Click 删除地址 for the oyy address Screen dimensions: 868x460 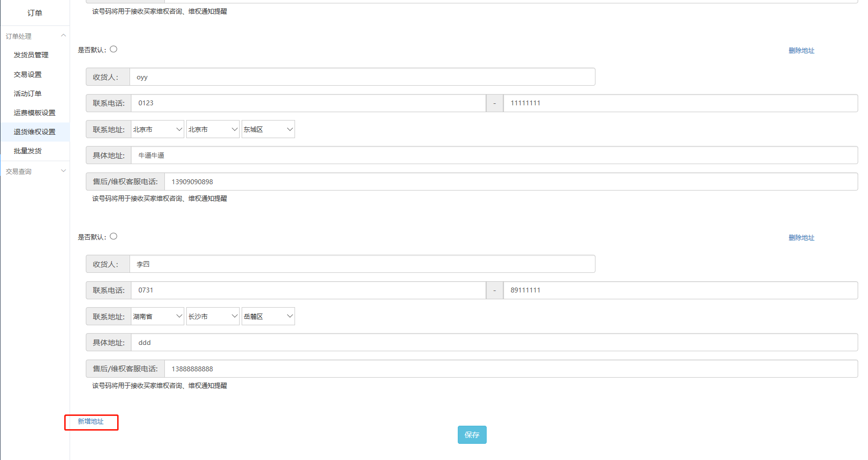[x=801, y=50]
